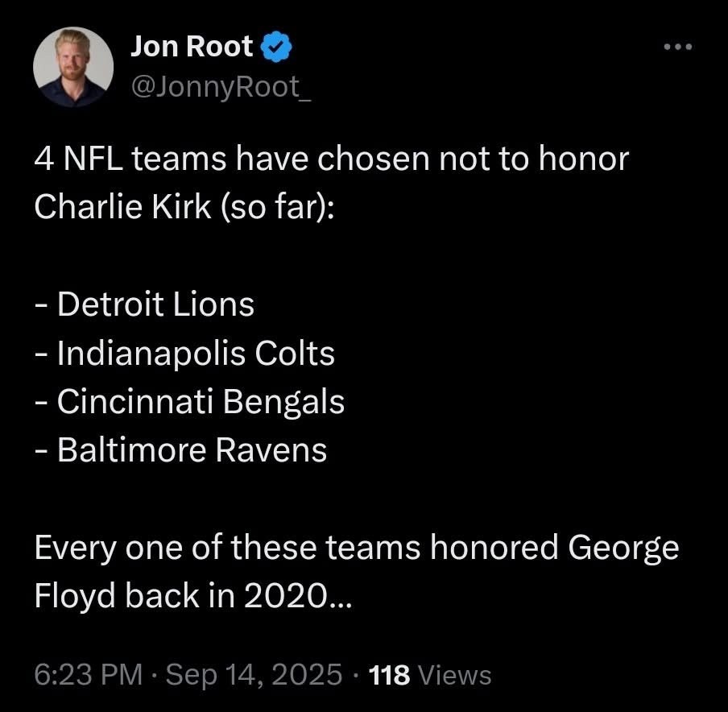This screenshot has width=728, height=712.
Task: Click the word "George" in the tweet
Action: coord(623,548)
